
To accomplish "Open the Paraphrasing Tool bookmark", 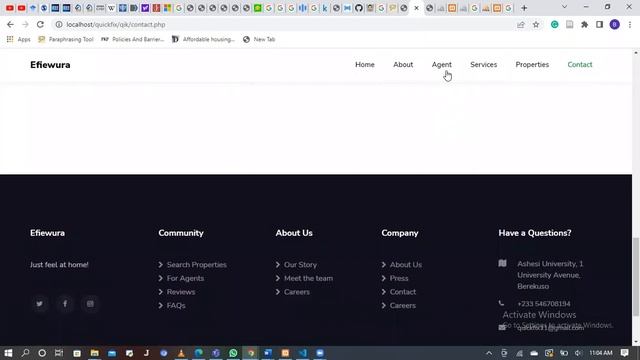I will 66,39.
